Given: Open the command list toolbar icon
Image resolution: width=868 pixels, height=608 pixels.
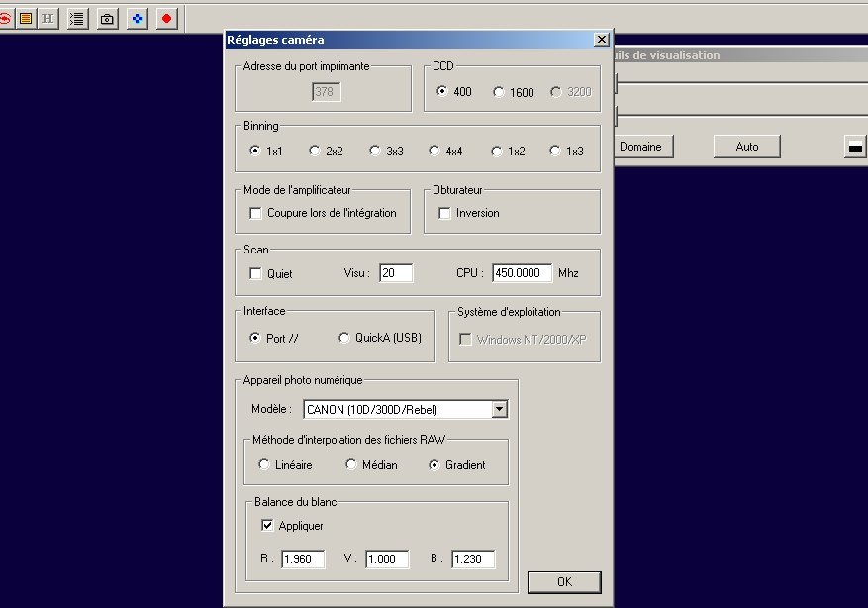Looking at the screenshot, I should pos(77,19).
